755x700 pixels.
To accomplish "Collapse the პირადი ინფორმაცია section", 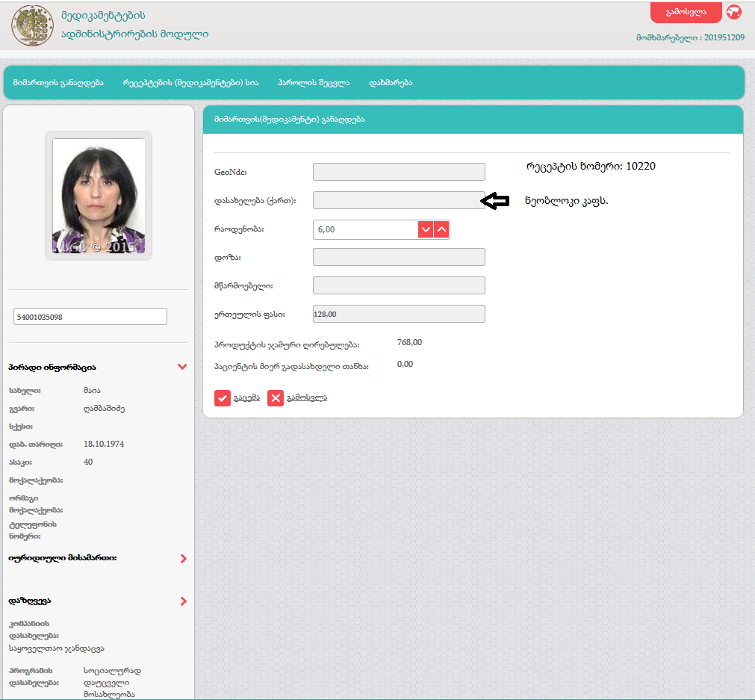I will tap(182, 367).
